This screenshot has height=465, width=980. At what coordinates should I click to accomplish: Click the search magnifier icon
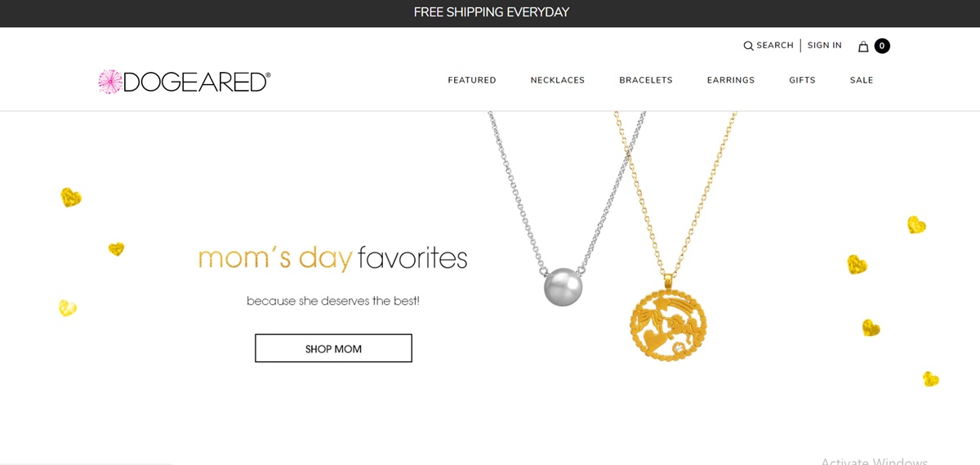[x=748, y=47]
